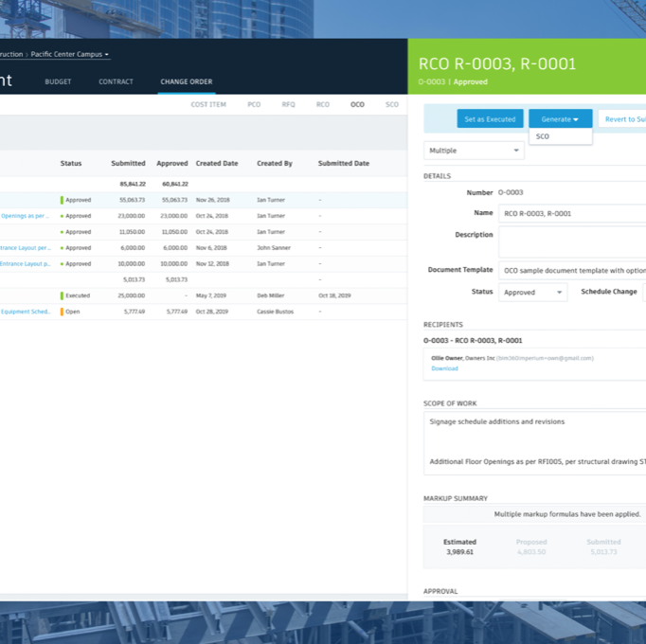Click the Scope of Work text box

pos(535,443)
